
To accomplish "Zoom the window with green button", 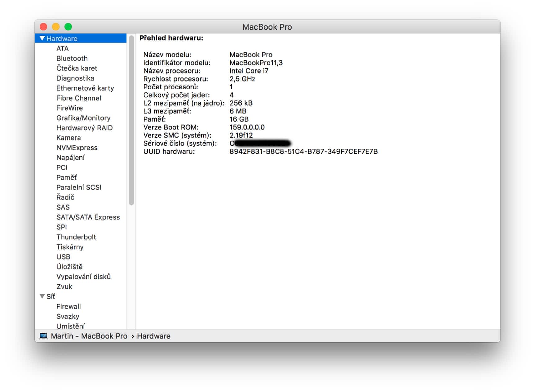I will tap(68, 27).
